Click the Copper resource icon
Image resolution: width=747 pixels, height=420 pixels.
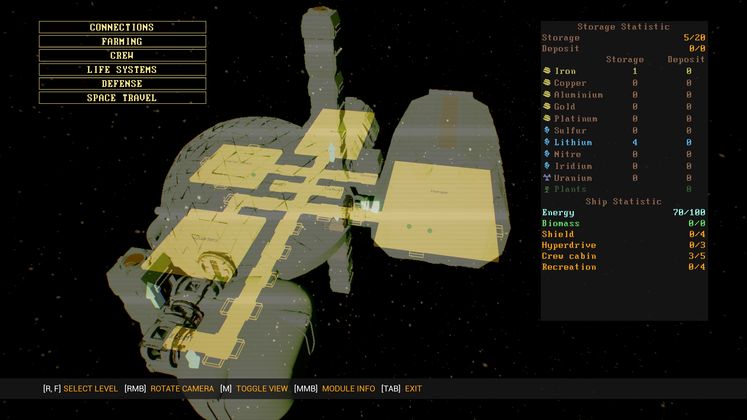tap(547, 82)
